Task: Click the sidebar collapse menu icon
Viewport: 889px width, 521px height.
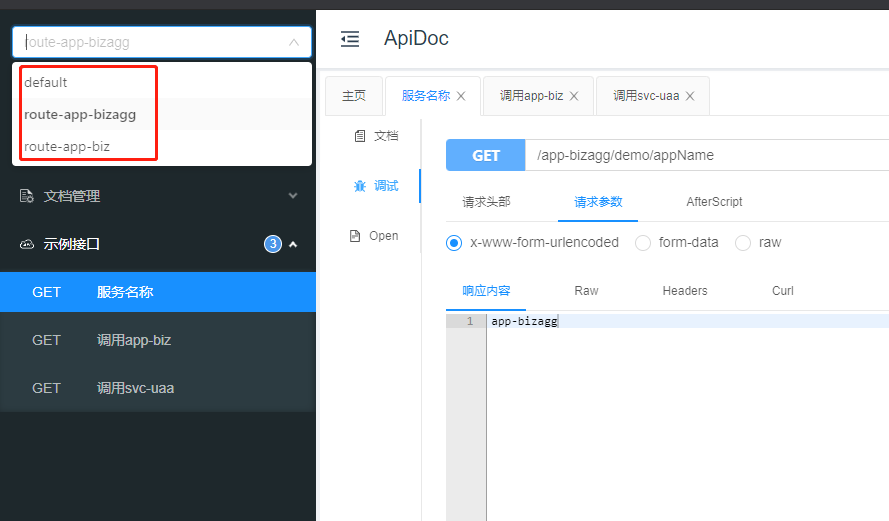Action: pos(350,39)
